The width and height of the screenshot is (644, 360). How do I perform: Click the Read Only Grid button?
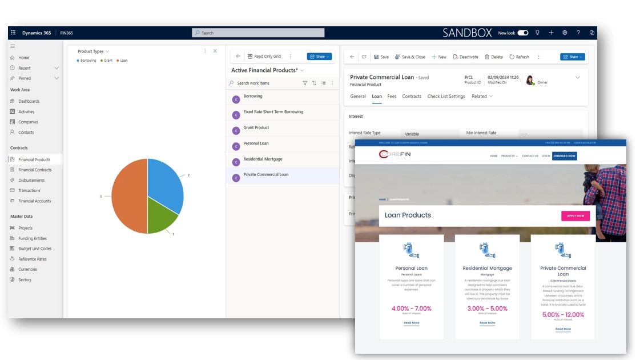(264, 57)
